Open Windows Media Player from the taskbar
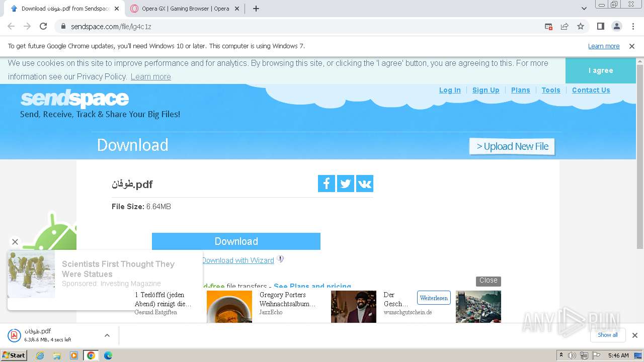This screenshot has height=362, width=644. [74, 355]
